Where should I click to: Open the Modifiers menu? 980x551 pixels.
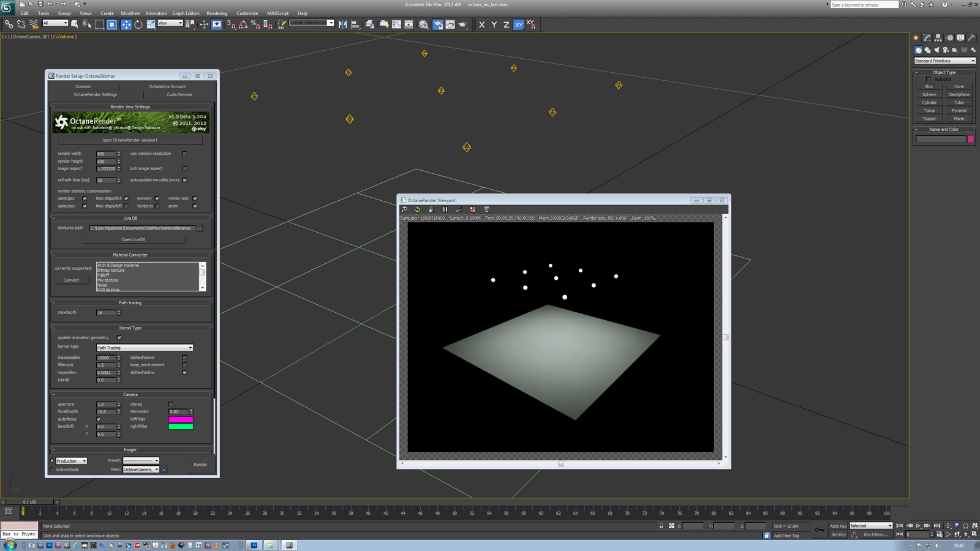130,13
